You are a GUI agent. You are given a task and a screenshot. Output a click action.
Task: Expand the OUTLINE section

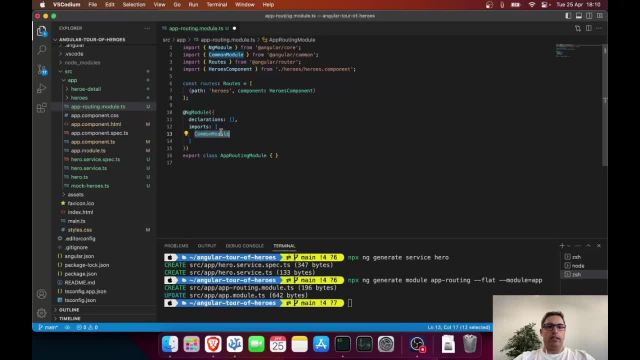pyautogui.click(x=69, y=310)
